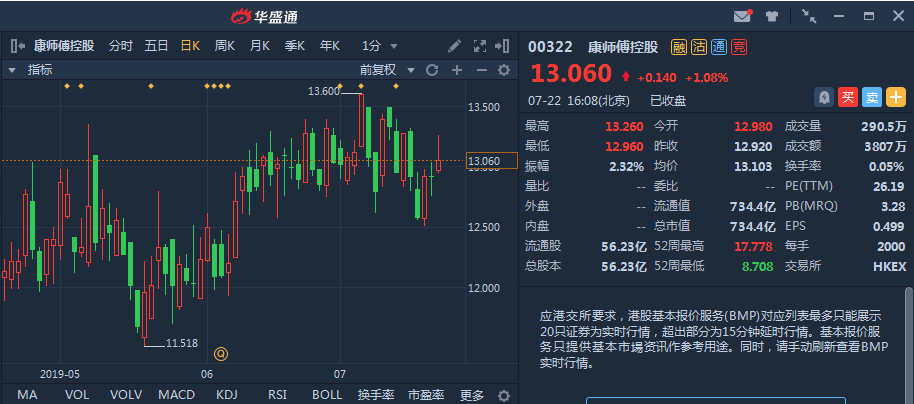Click the blue 卖 sell button
The image size is (914, 404).
(871, 97)
